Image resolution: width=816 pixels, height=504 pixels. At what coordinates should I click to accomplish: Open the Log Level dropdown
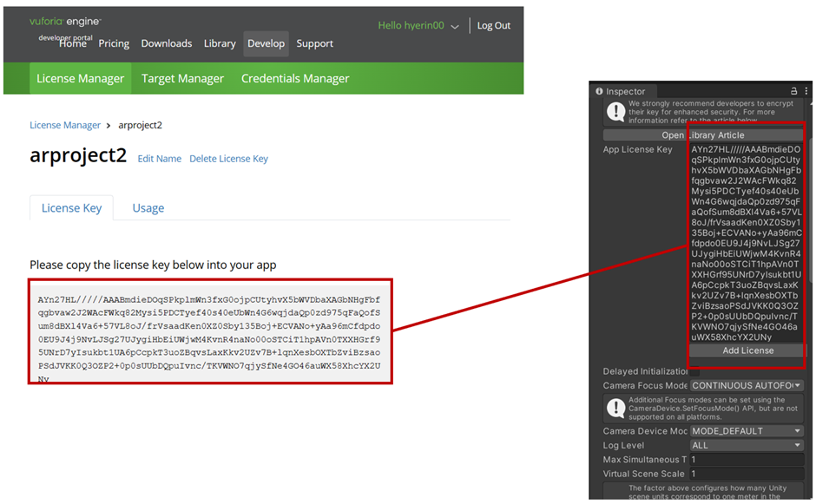tap(747, 445)
